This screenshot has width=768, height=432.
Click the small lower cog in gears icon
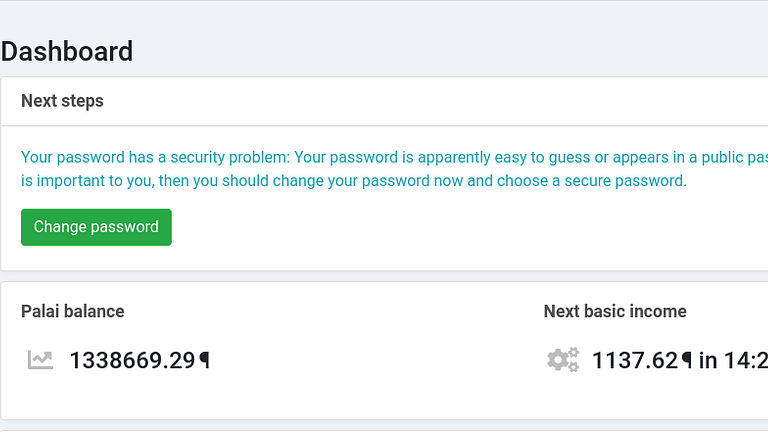[x=574, y=367]
